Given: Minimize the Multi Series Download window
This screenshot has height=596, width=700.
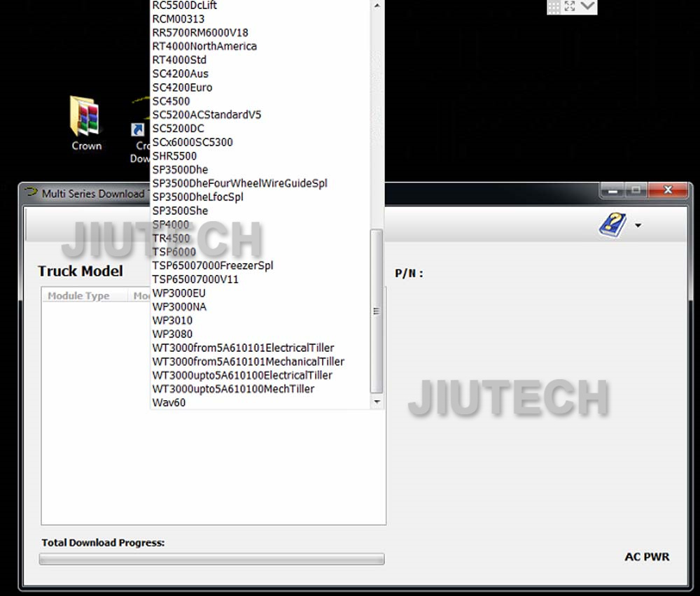Looking at the screenshot, I should tap(612, 190).
